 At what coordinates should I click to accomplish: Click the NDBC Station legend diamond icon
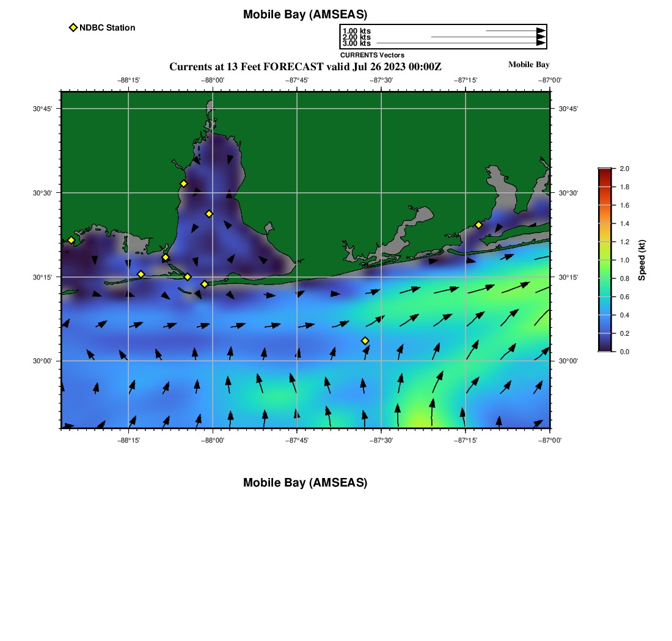(x=73, y=27)
